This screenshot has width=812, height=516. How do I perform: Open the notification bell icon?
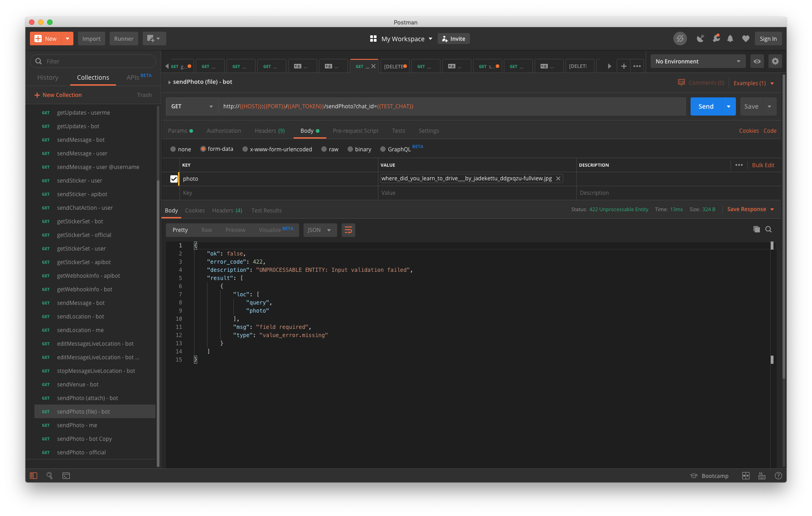coord(730,39)
